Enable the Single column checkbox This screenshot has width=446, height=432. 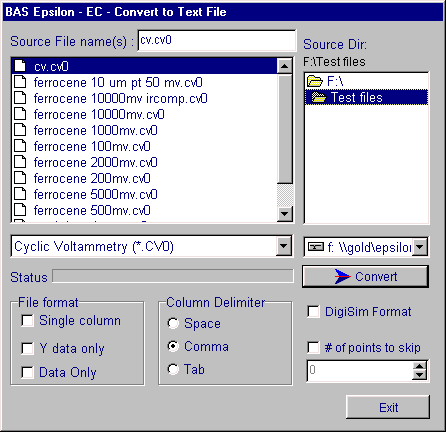27,321
